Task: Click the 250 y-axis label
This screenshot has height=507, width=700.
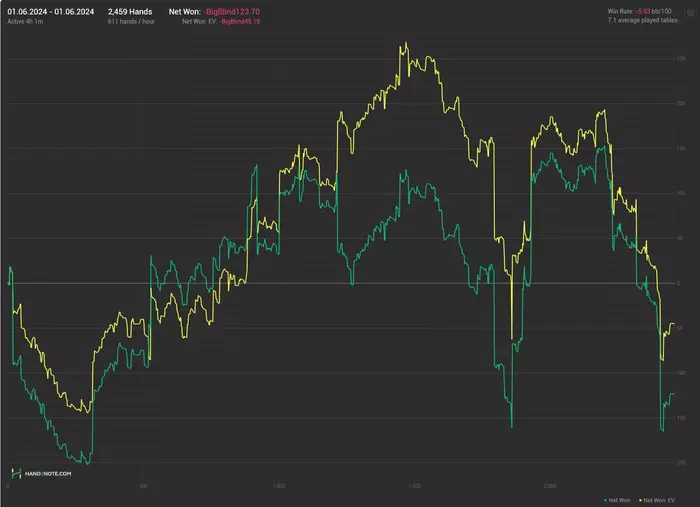Action: pos(681,58)
